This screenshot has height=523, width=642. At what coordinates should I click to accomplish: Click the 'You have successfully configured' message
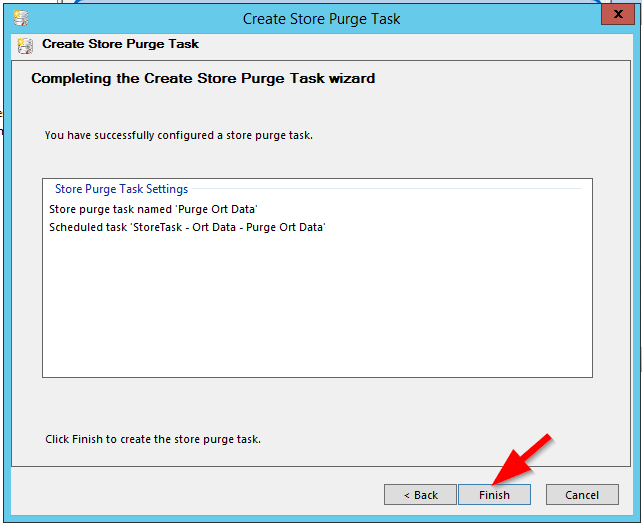coord(179,135)
